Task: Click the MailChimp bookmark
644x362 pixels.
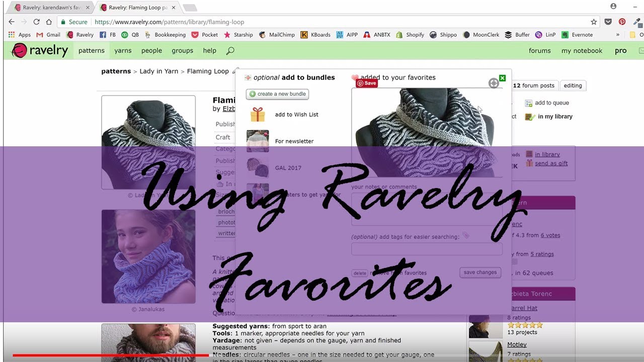Action: click(277, 35)
